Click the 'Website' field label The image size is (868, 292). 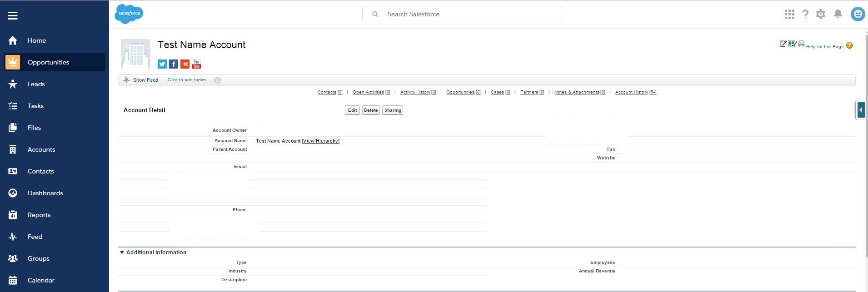pyautogui.click(x=606, y=158)
